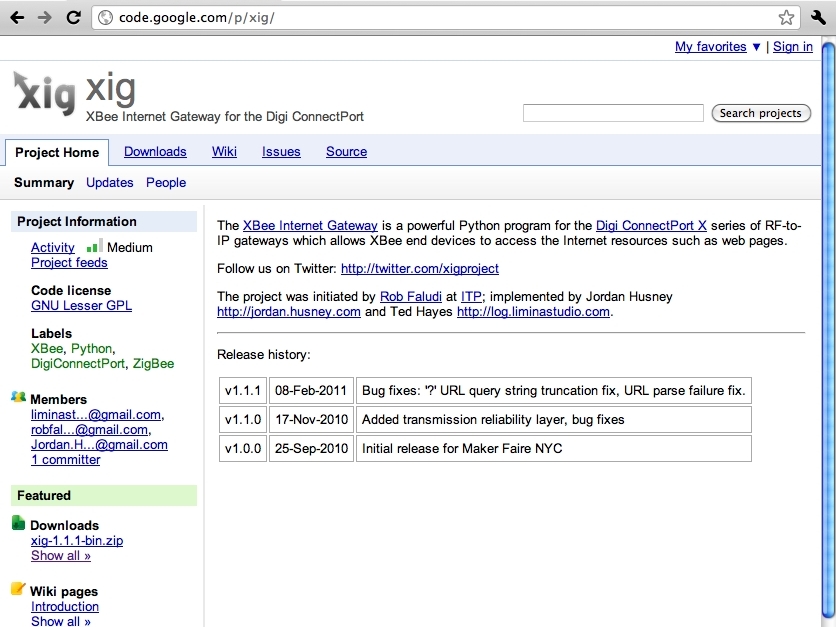The image size is (836, 627).
Task: Open member Jordan.H...@gmail.com
Action: [x=99, y=445]
